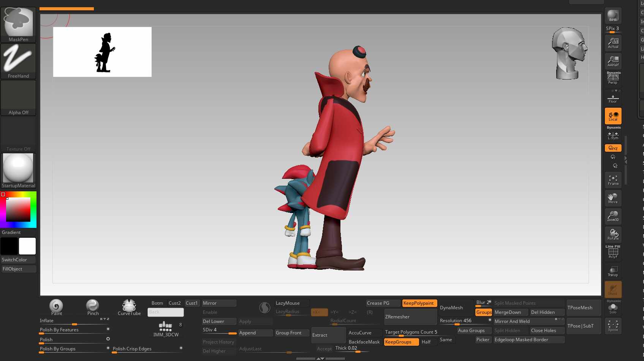This screenshot has height=361, width=644.
Task: Click Del Lower subdivision button
Action: (219, 321)
